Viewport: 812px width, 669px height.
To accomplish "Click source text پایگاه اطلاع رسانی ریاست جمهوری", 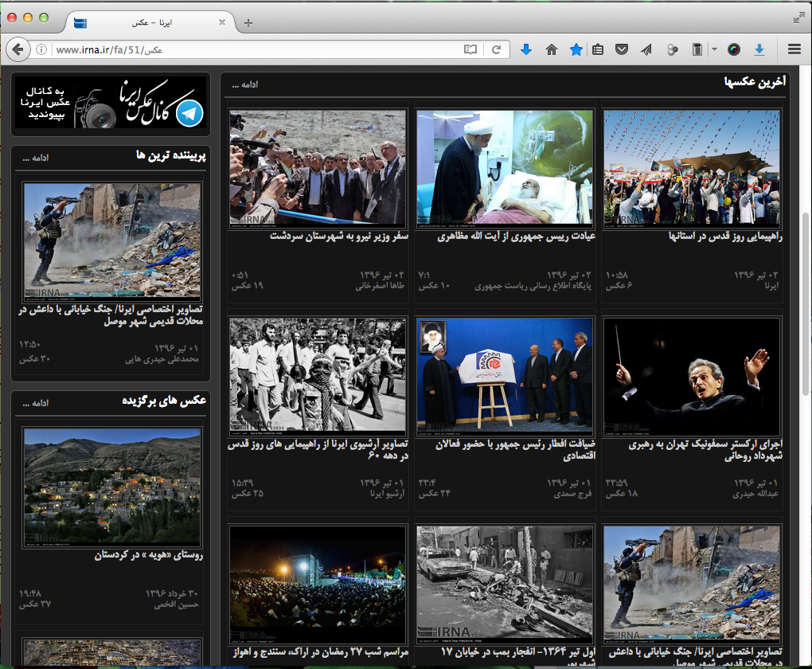I will coord(533,286).
